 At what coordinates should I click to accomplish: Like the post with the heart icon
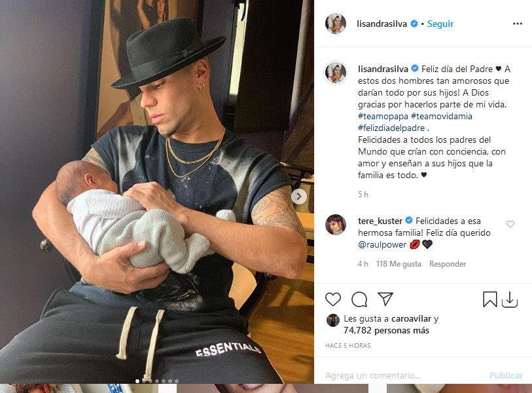point(333,299)
